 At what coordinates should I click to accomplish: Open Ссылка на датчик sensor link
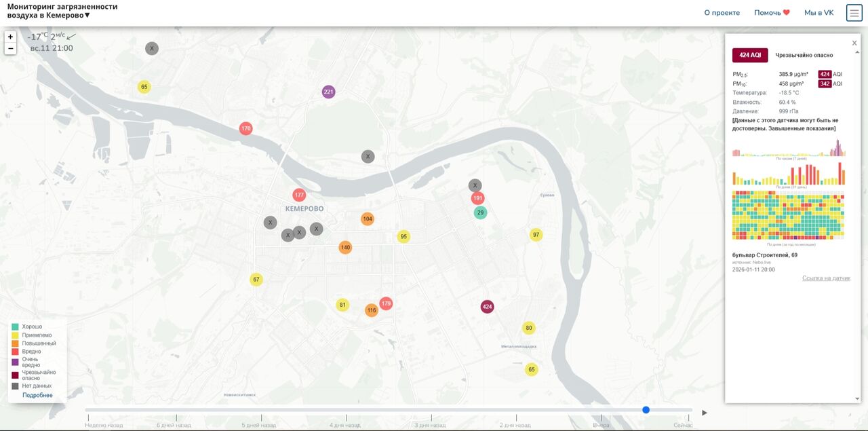826,278
